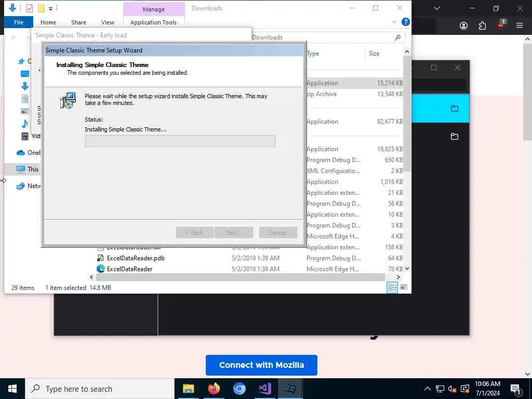Screen dimensions: 532x399
Task: Sort by the Size column header
Action: (x=374, y=54)
